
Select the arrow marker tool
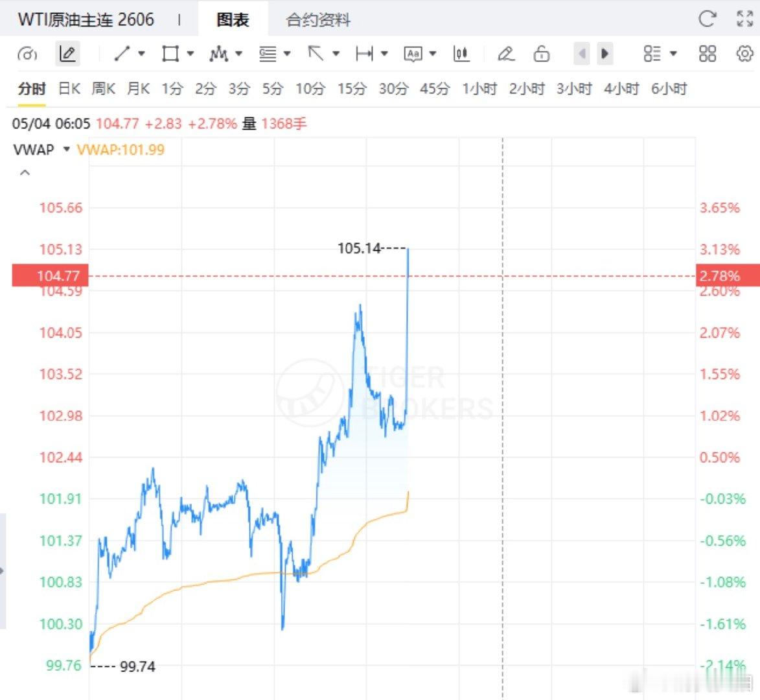pos(316,53)
